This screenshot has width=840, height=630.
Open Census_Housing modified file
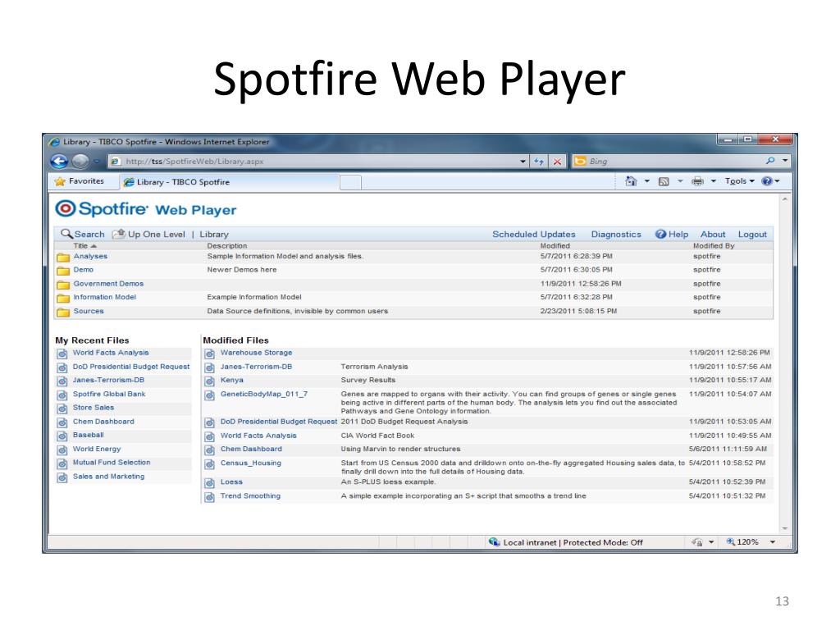click(251, 463)
